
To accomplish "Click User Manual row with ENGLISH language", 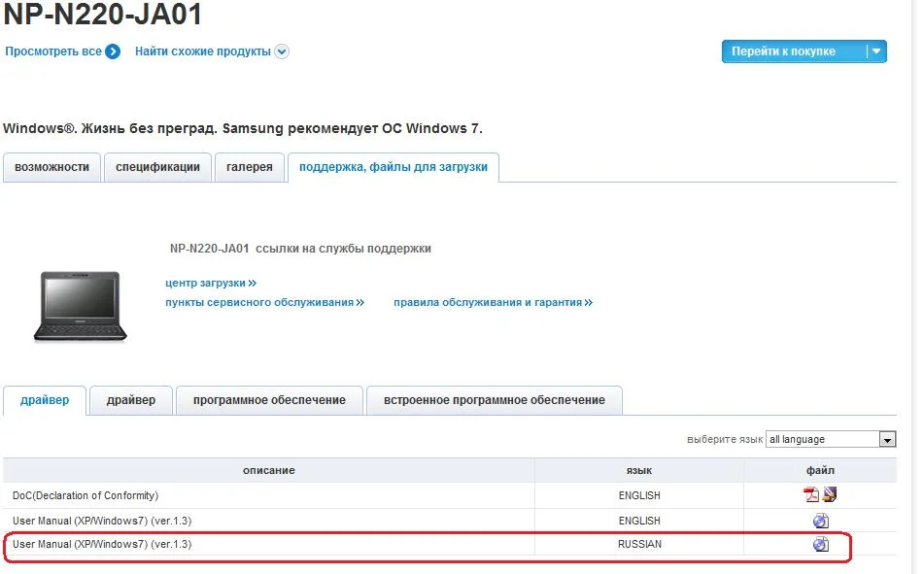I will (x=450, y=521).
